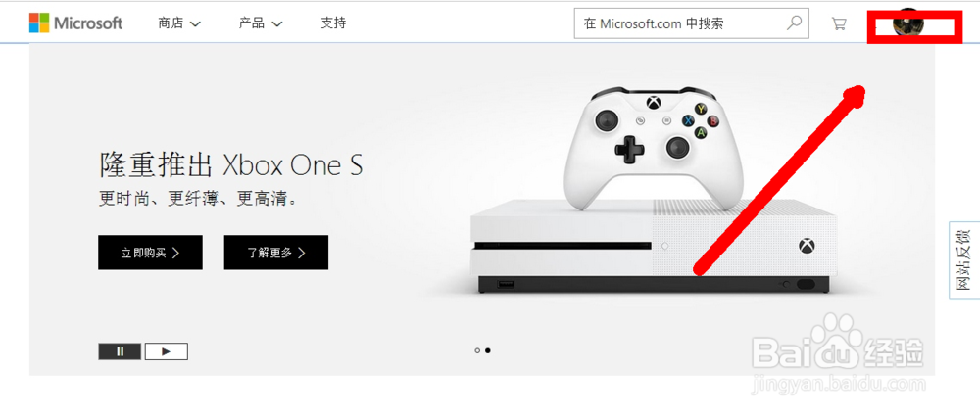Click the search magnifier icon

coord(794,23)
